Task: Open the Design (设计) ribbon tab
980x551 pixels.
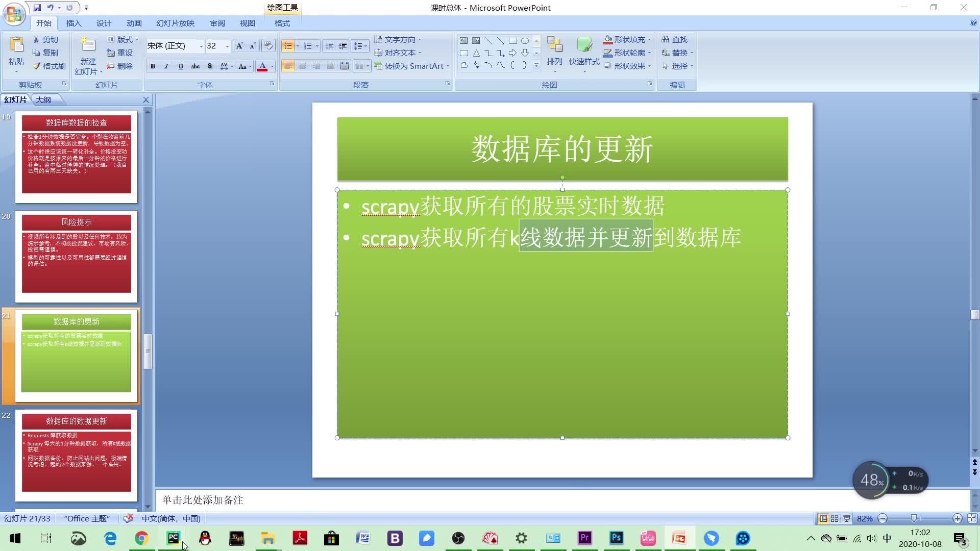Action: [104, 23]
